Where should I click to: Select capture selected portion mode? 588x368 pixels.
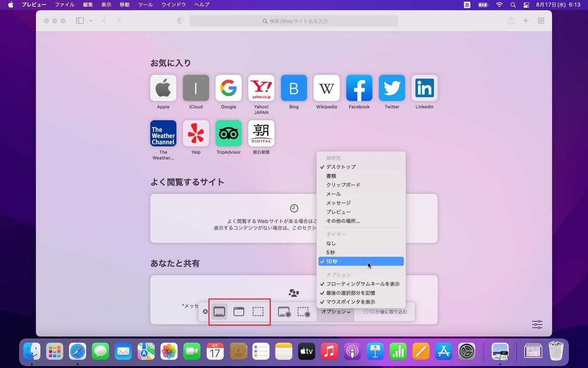click(258, 312)
